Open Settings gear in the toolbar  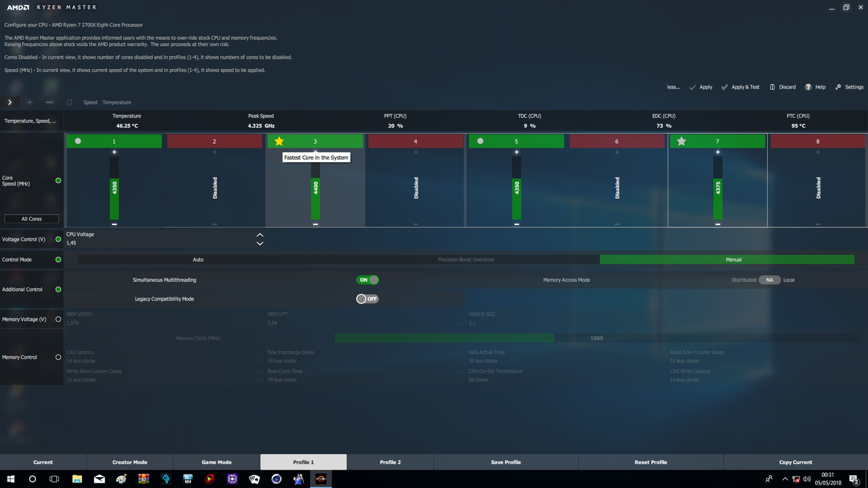(849, 87)
